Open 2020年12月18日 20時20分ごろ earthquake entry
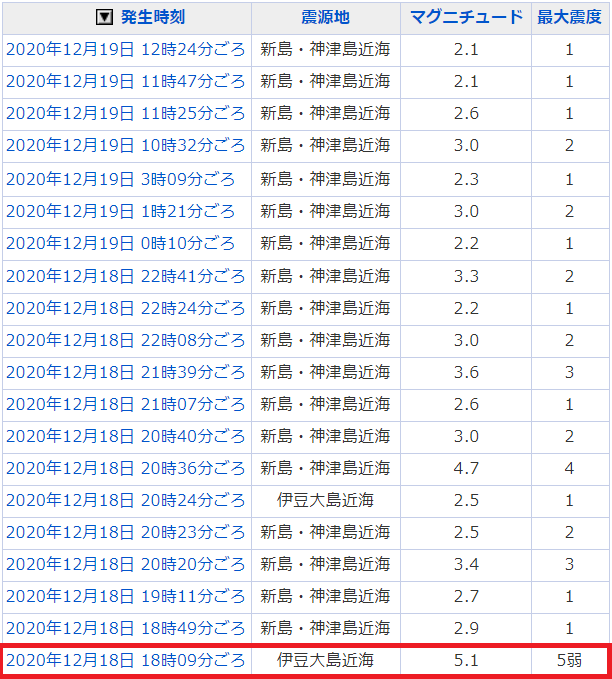Screen dimensions: 612x679 126,564
